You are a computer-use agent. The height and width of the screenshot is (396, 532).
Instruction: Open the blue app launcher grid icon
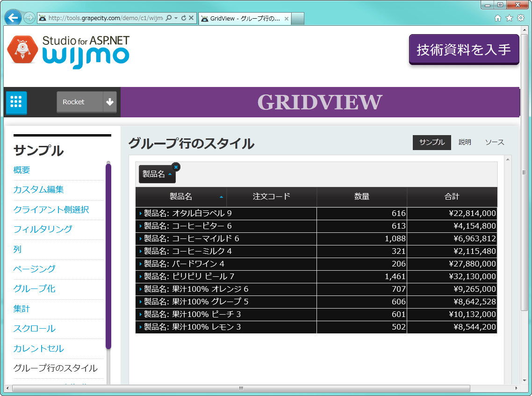16,102
